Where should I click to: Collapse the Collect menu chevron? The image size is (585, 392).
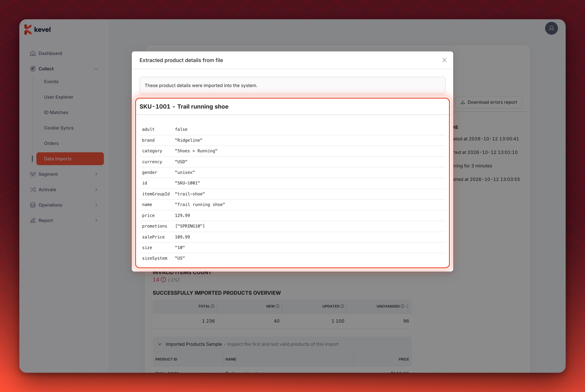tap(96, 69)
